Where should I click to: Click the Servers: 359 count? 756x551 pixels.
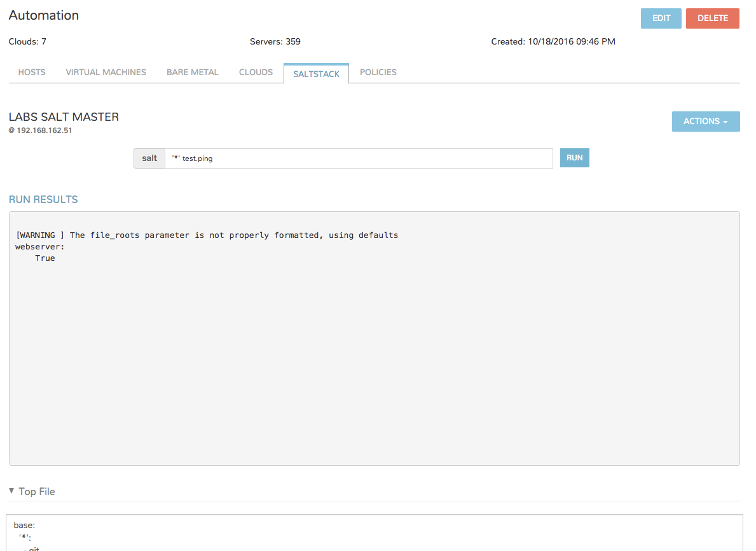[x=275, y=42]
